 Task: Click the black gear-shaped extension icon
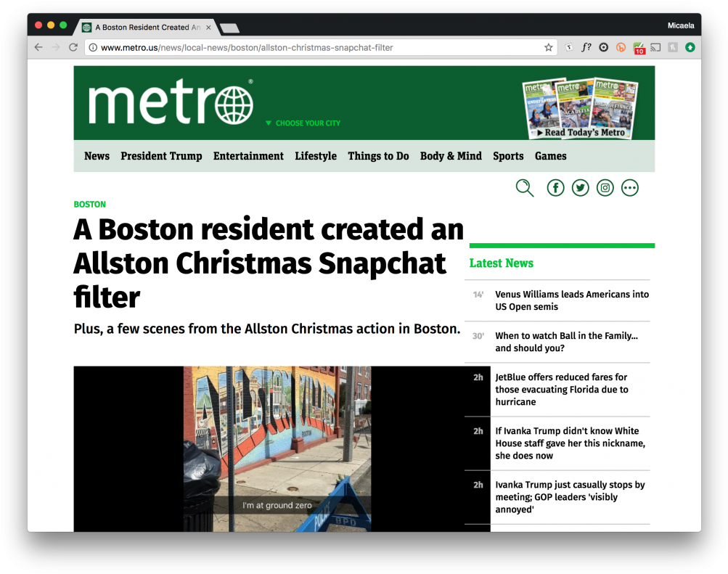pos(604,47)
